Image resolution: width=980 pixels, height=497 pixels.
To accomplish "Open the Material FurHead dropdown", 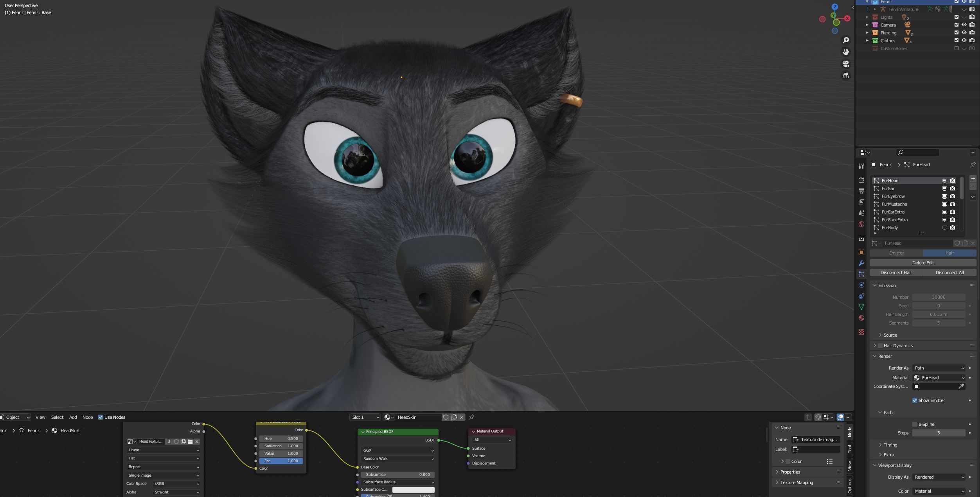I will (939, 378).
